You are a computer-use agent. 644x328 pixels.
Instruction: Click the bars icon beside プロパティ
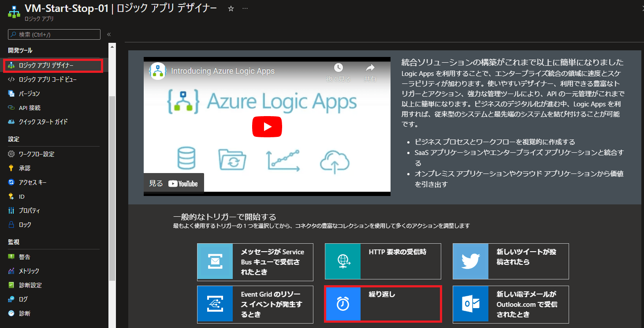[x=11, y=211]
